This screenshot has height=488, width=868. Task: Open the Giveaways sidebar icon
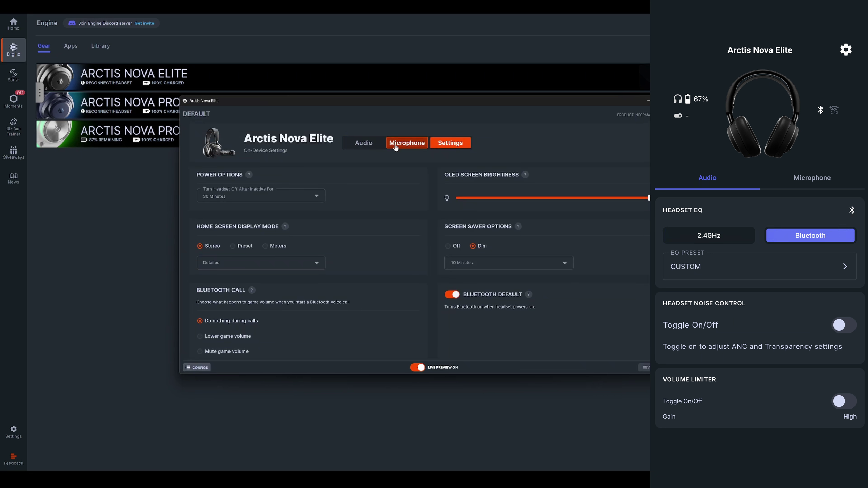[14, 153]
